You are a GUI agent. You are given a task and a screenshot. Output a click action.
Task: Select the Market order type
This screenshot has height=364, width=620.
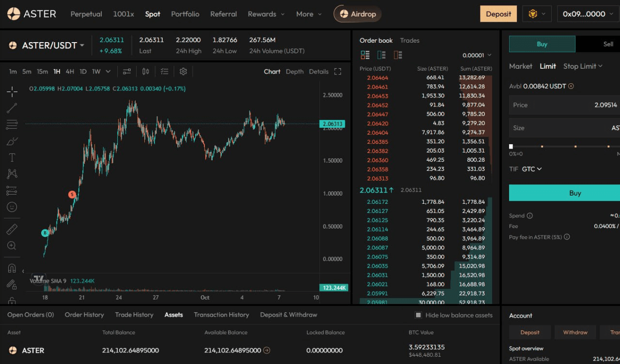click(x=520, y=66)
